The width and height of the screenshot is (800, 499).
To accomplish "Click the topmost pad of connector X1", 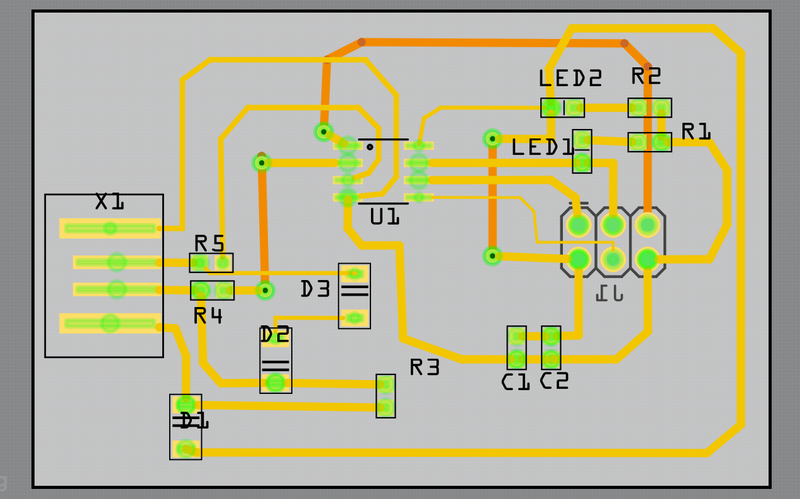I will (x=110, y=229).
